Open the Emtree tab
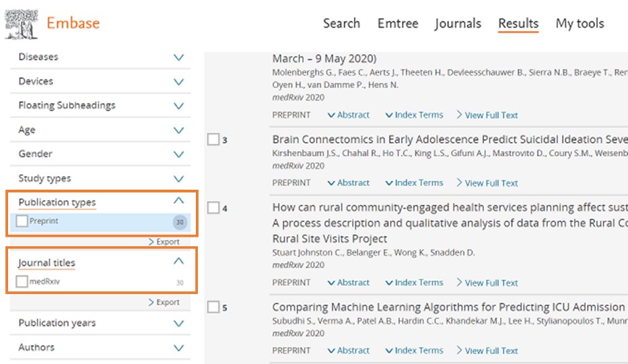The width and height of the screenshot is (628, 364). coord(397,24)
